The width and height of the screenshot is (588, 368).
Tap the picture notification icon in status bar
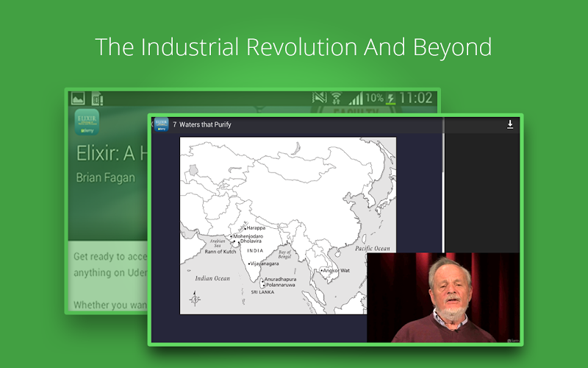click(78, 99)
